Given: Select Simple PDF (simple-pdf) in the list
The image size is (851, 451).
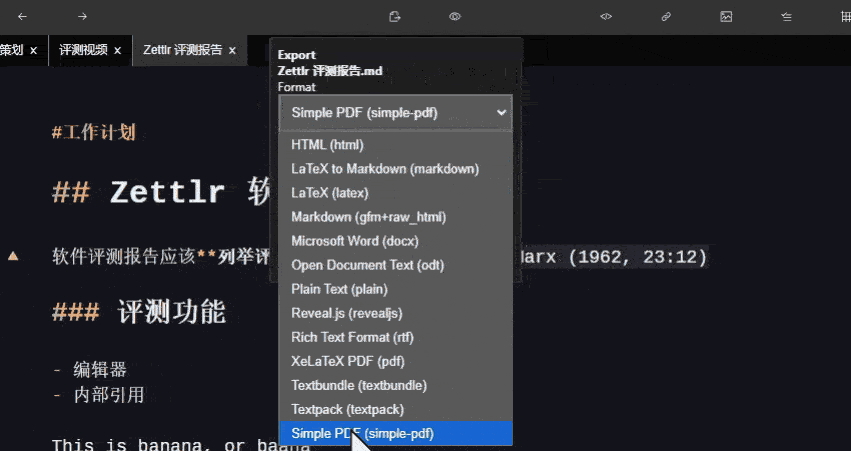Looking at the screenshot, I should (396, 433).
